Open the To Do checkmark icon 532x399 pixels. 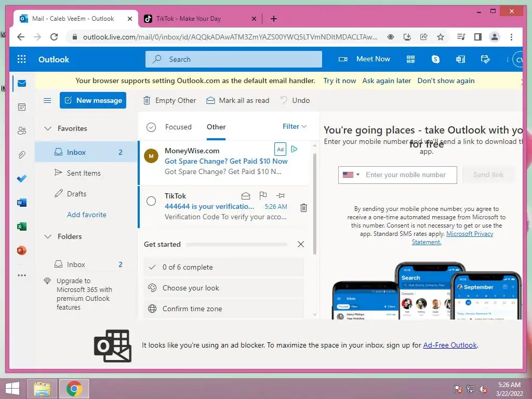tap(22, 179)
